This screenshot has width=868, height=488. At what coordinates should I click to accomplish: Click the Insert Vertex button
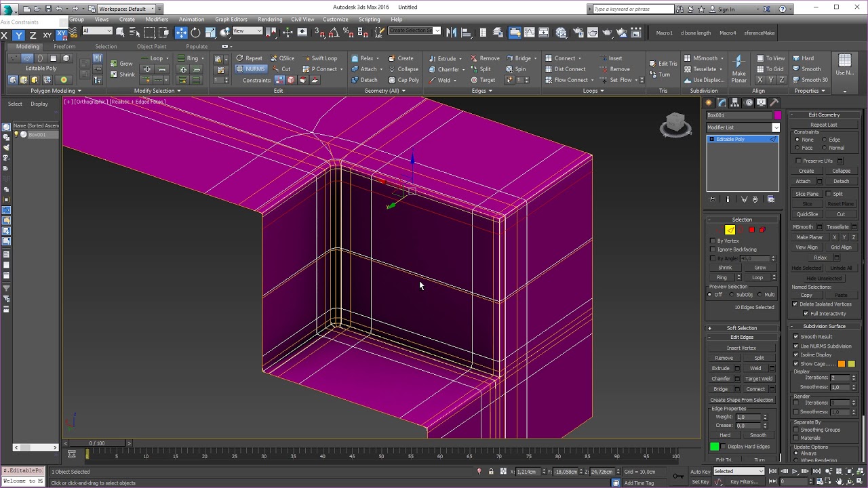tap(741, 348)
